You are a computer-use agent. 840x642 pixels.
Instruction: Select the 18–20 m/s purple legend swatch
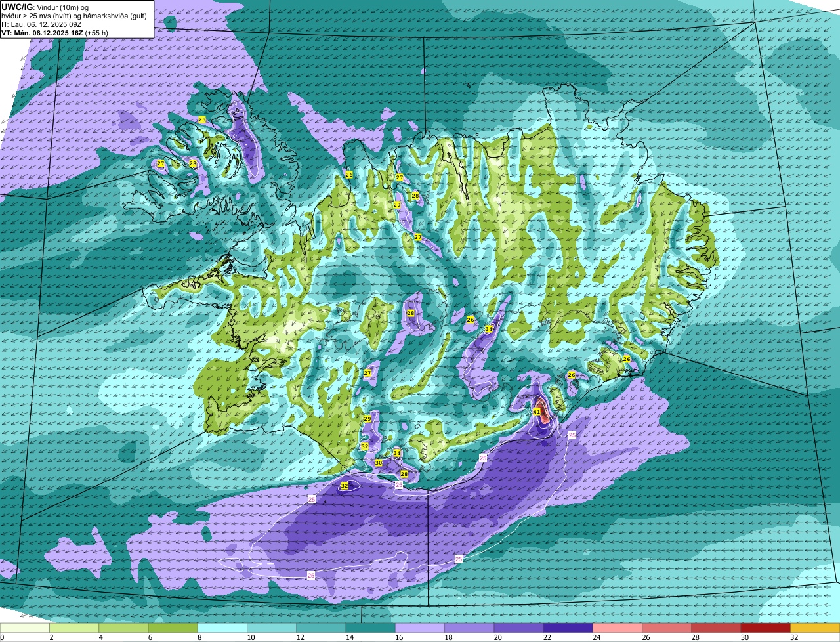pos(469,628)
